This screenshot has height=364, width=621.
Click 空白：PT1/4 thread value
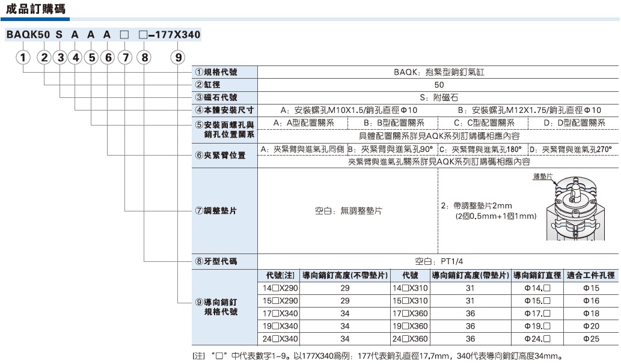439,261
